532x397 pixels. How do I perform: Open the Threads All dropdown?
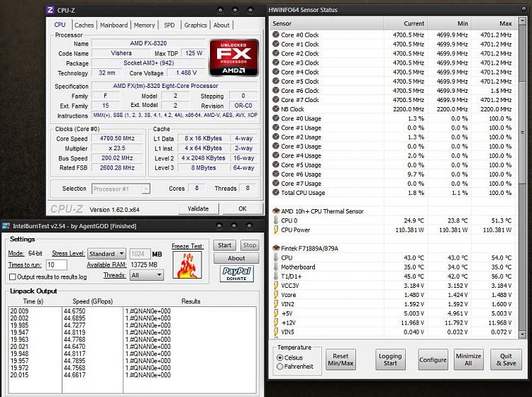coord(147,275)
